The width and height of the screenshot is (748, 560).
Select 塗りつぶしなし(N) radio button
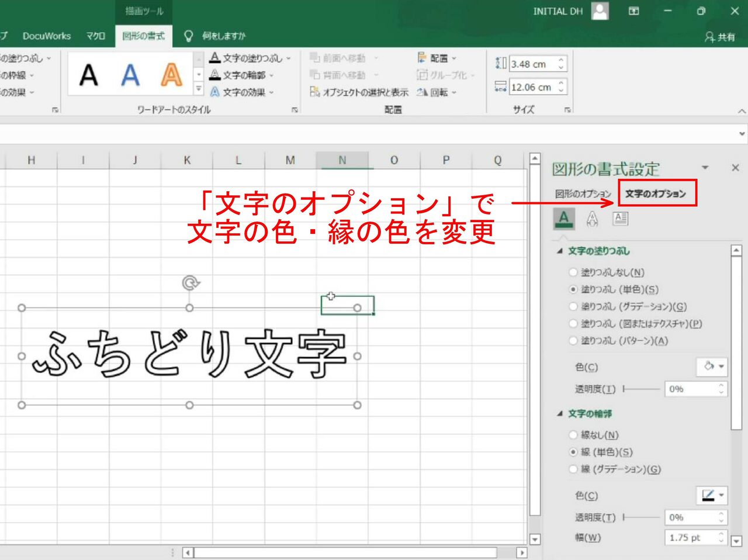click(572, 272)
